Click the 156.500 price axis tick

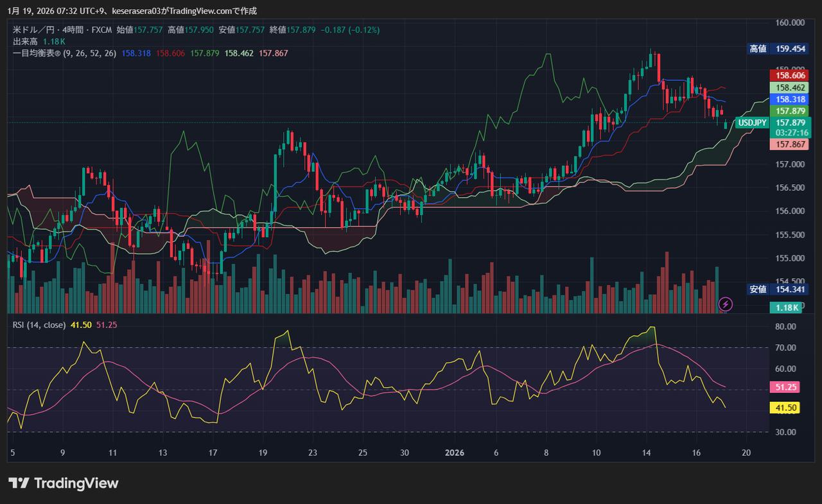(x=790, y=188)
